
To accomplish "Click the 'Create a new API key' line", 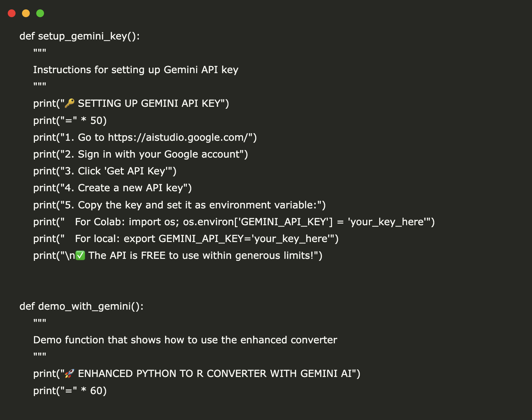I will pos(112,188).
